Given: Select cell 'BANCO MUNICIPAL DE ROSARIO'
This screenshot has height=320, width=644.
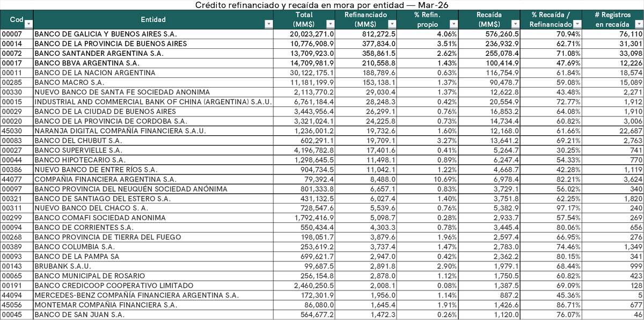Looking at the screenshot, I should (x=153, y=276).
